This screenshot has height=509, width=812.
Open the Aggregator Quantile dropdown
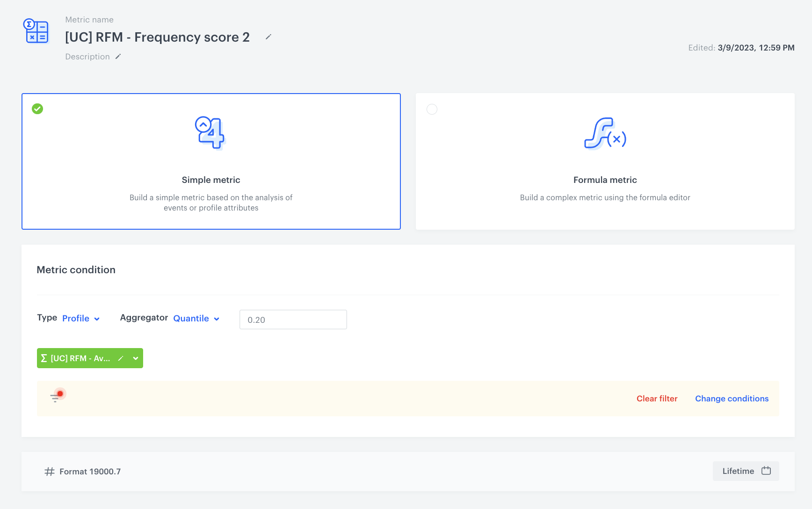point(196,319)
